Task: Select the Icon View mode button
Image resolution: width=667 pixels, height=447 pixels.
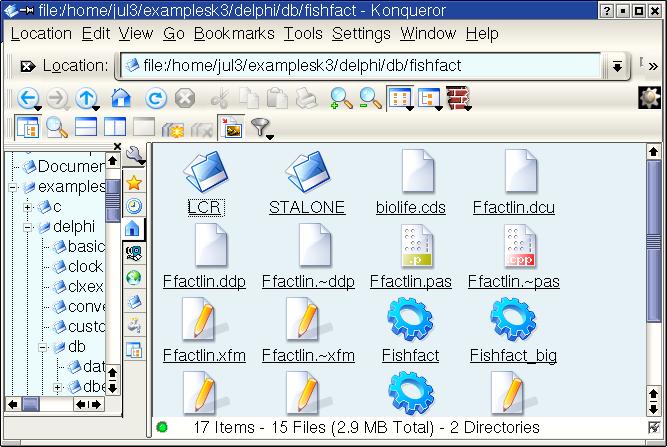Action: (x=400, y=98)
